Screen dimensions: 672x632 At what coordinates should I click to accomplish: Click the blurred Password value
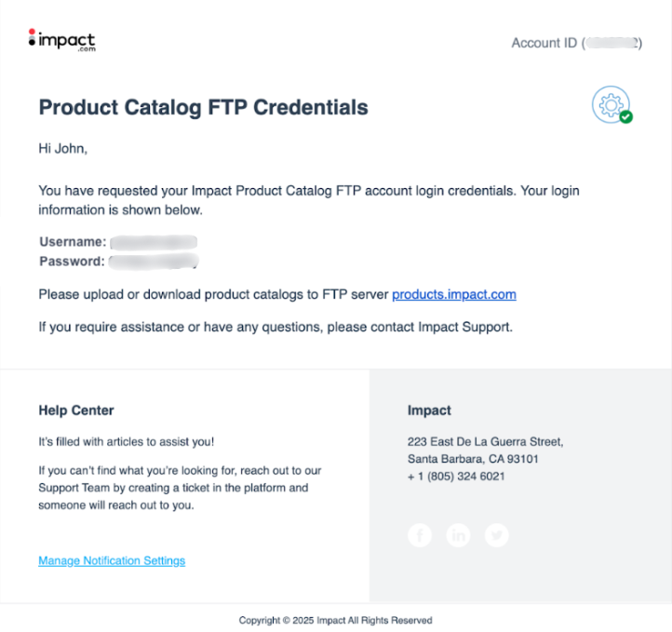153,262
